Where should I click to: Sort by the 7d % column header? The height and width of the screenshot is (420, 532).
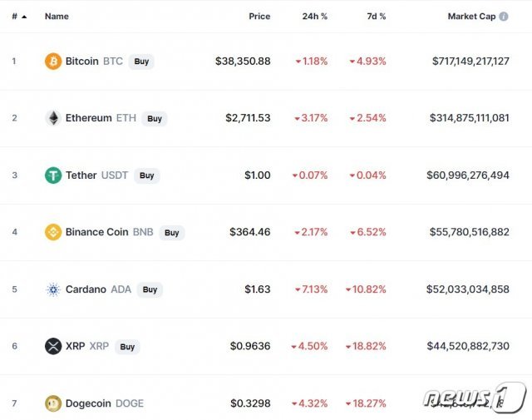point(376,17)
